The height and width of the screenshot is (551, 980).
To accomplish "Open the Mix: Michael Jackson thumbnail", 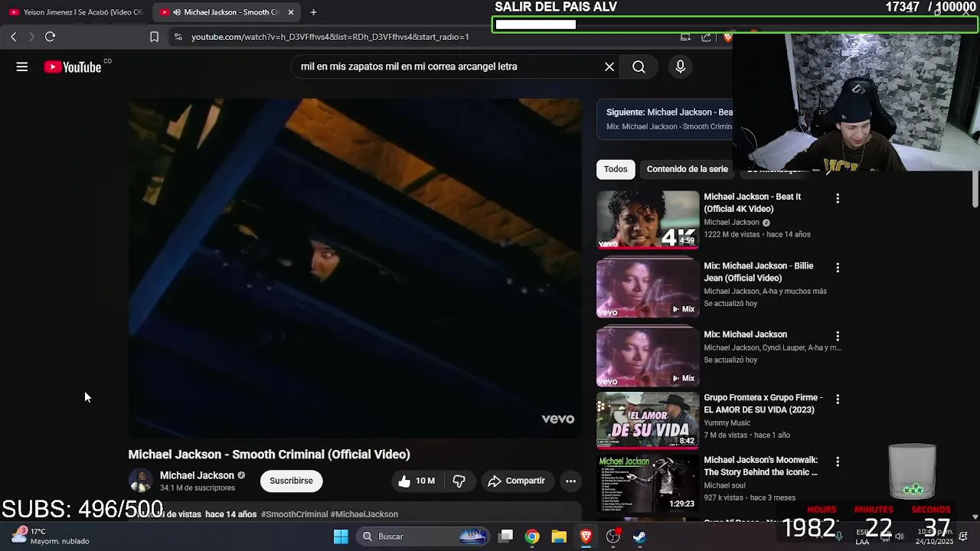I will (648, 357).
